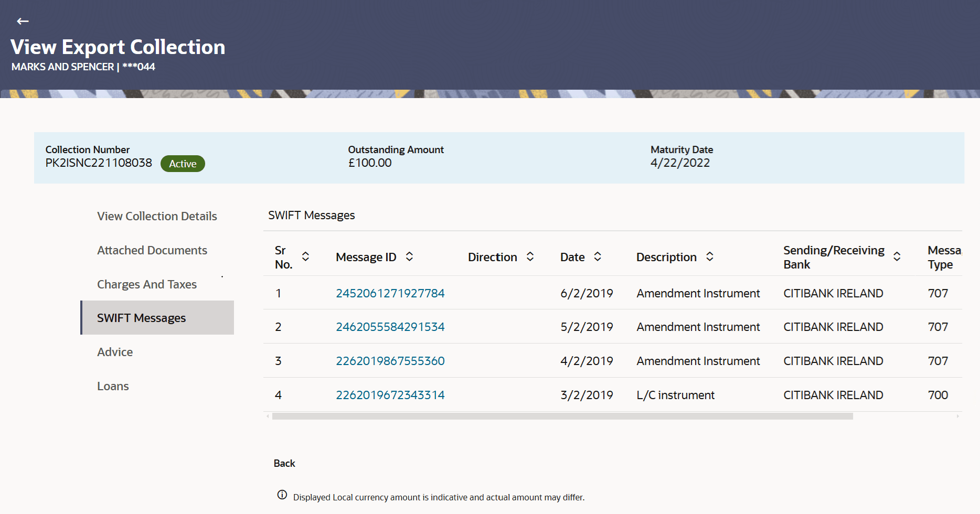The image size is (980, 514).
Task: Select the SWIFT Messages side tab
Action: pos(142,318)
